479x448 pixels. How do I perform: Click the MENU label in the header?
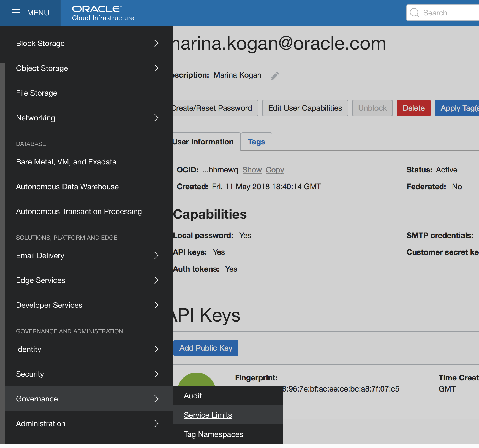tap(38, 13)
